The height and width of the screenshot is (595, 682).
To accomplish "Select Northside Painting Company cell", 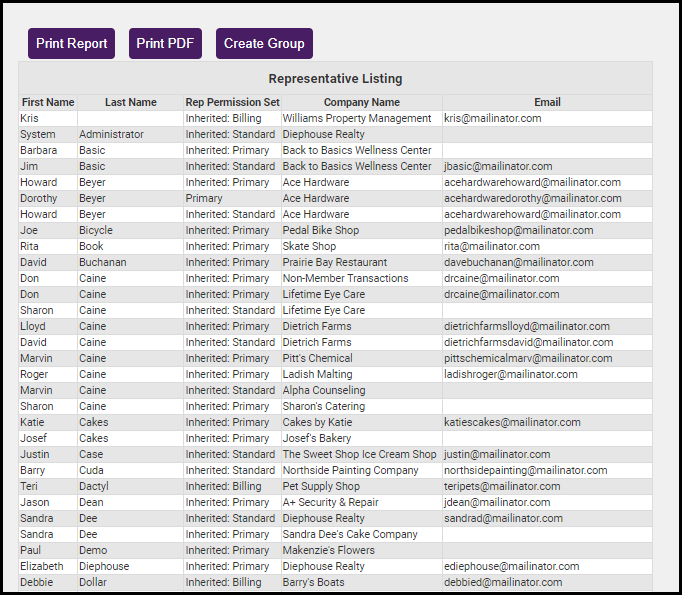I will pos(362,470).
